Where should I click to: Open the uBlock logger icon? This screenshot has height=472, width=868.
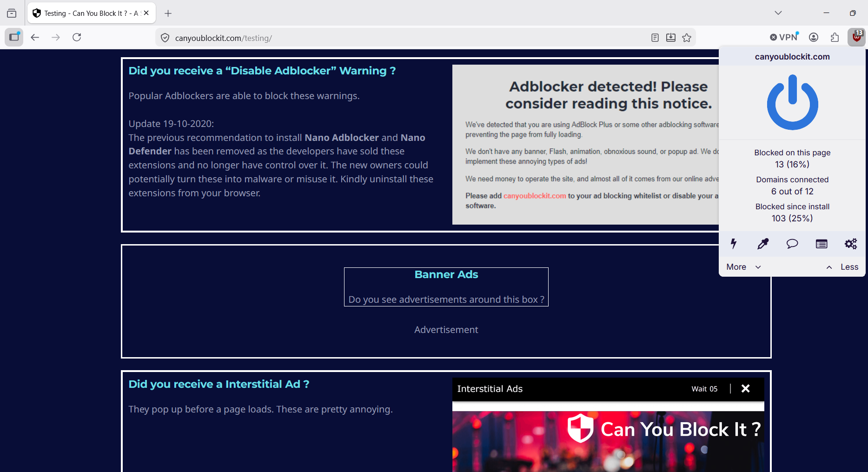click(822, 244)
